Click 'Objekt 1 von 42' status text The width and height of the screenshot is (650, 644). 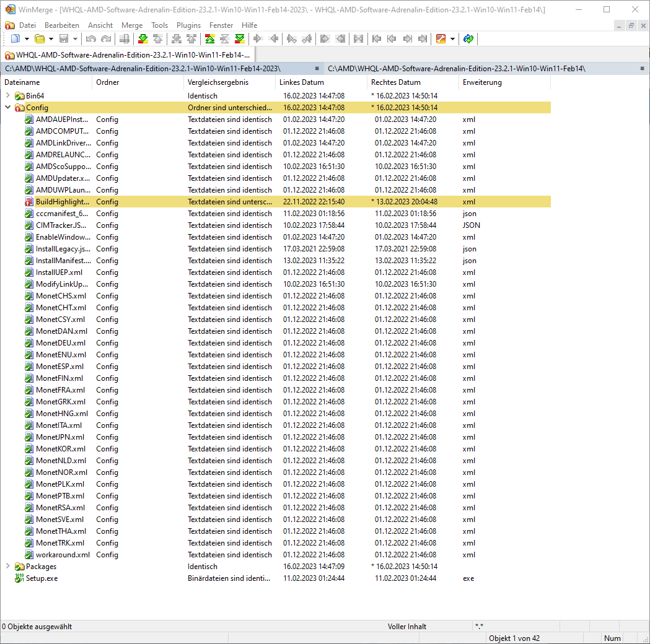(x=514, y=638)
